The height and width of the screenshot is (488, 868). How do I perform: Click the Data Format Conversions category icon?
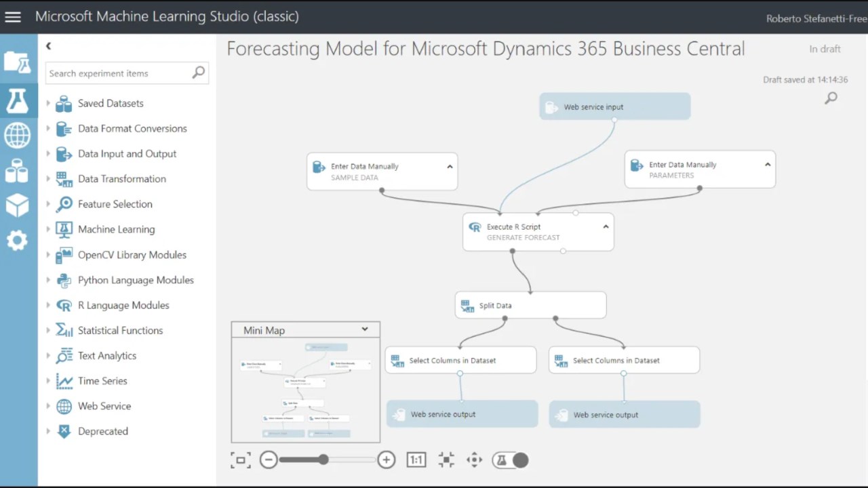pos(64,129)
